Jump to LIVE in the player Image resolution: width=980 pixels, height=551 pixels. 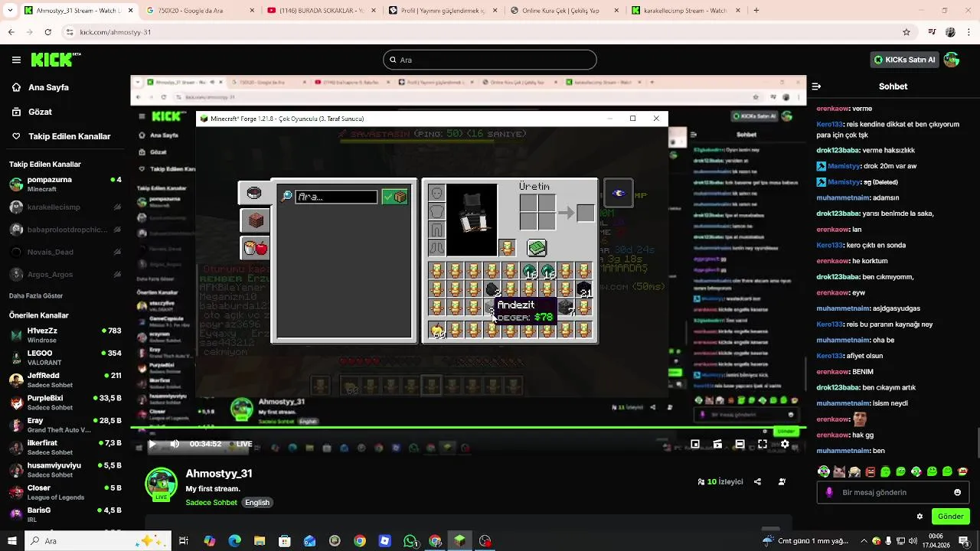pyautogui.click(x=240, y=444)
